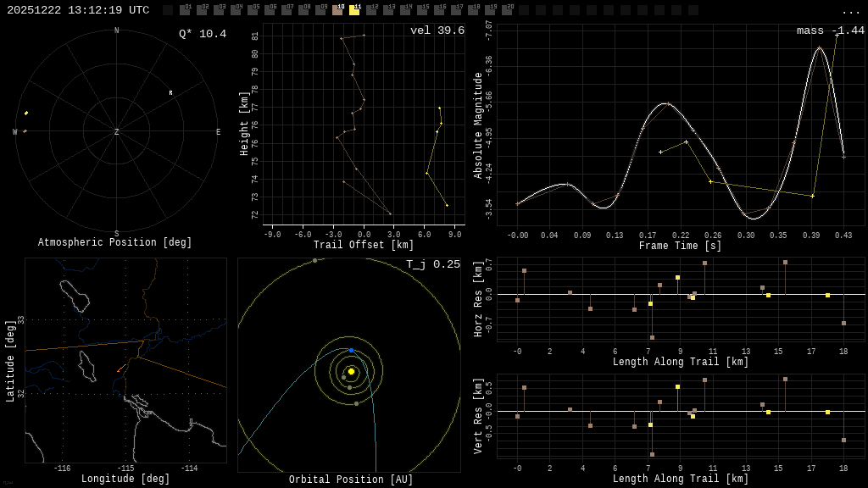Click the yellow marker in Atmospheric Position plot
This screenshot has height=488, width=868.
pyautogui.click(x=26, y=114)
